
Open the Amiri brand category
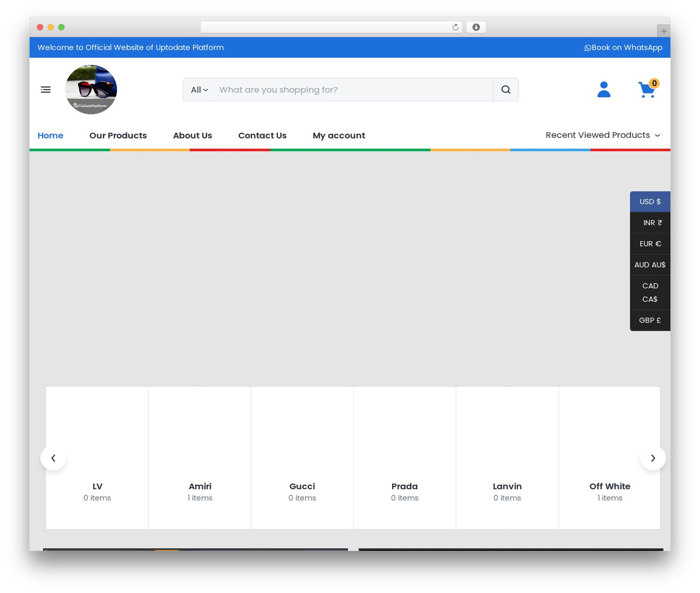click(x=200, y=458)
